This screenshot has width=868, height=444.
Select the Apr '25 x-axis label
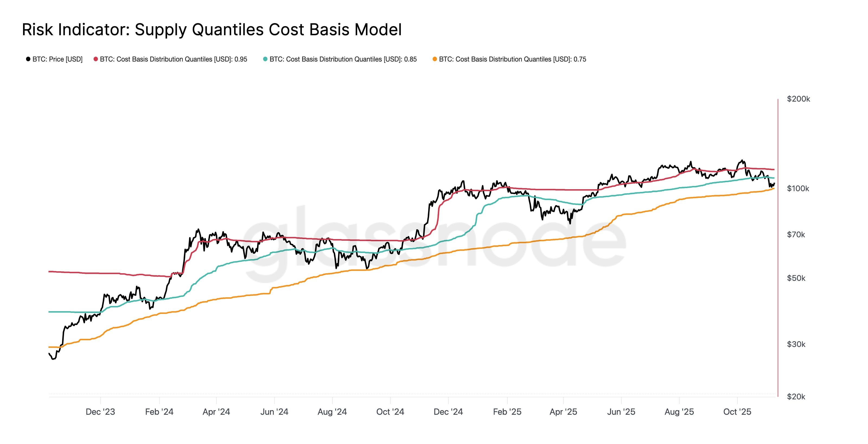click(563, 412)
